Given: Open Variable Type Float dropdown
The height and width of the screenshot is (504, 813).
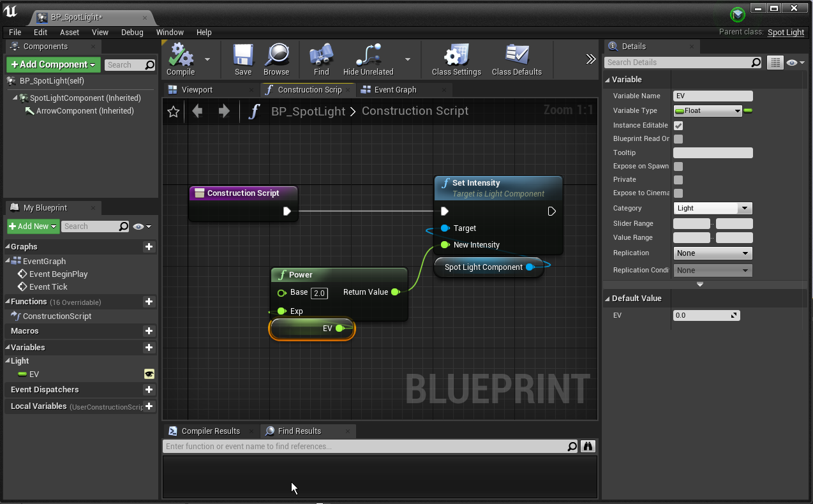Looking at the screenshot, I should coord(708,111).
